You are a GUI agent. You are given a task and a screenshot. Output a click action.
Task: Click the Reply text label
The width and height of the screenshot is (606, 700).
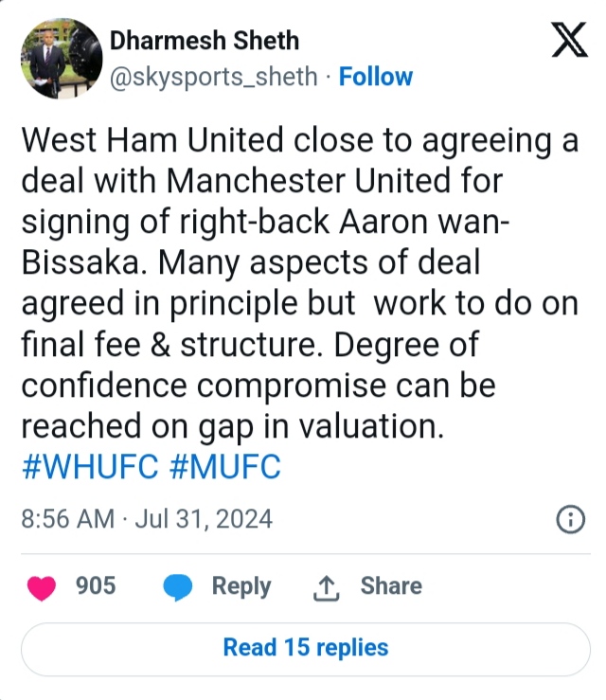tap(241, 586)
